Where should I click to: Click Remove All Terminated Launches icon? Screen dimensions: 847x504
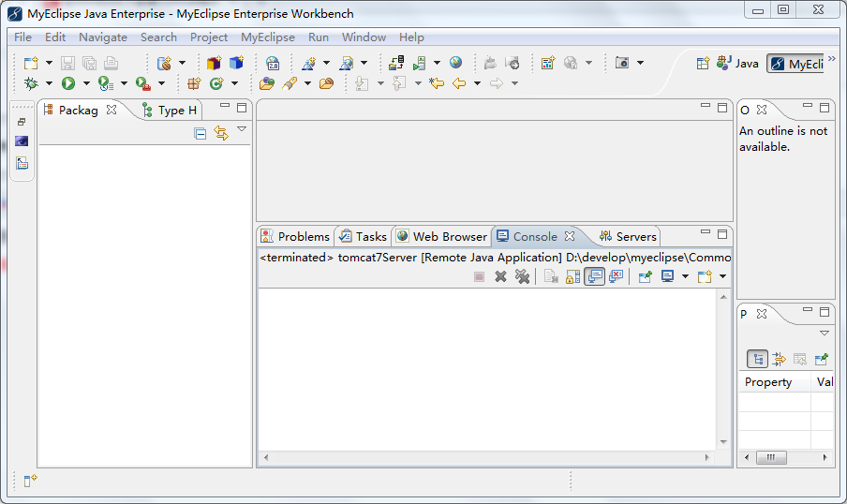[x=522, y=276]
